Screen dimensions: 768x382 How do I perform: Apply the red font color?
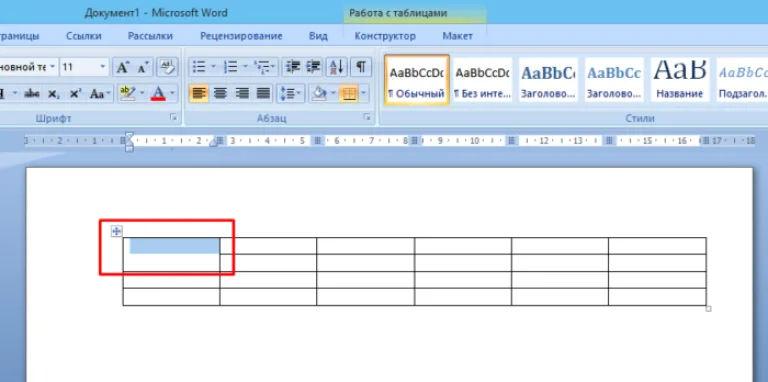[158, 94]
